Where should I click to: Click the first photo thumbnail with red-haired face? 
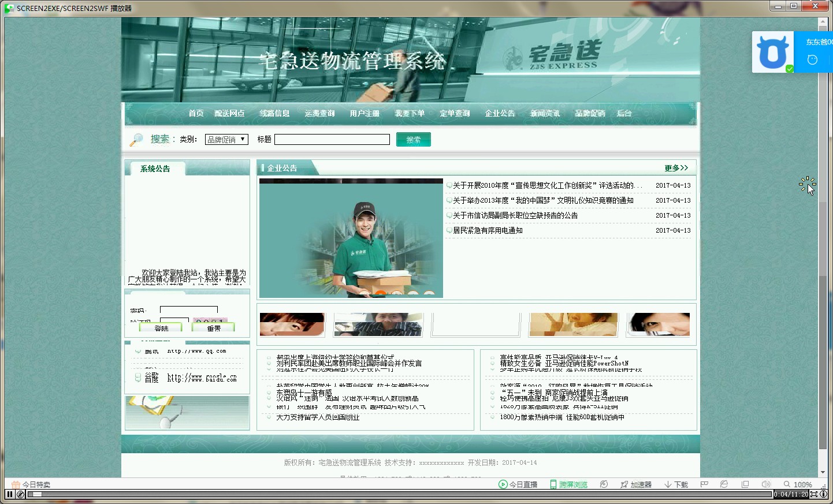point(292,324)
